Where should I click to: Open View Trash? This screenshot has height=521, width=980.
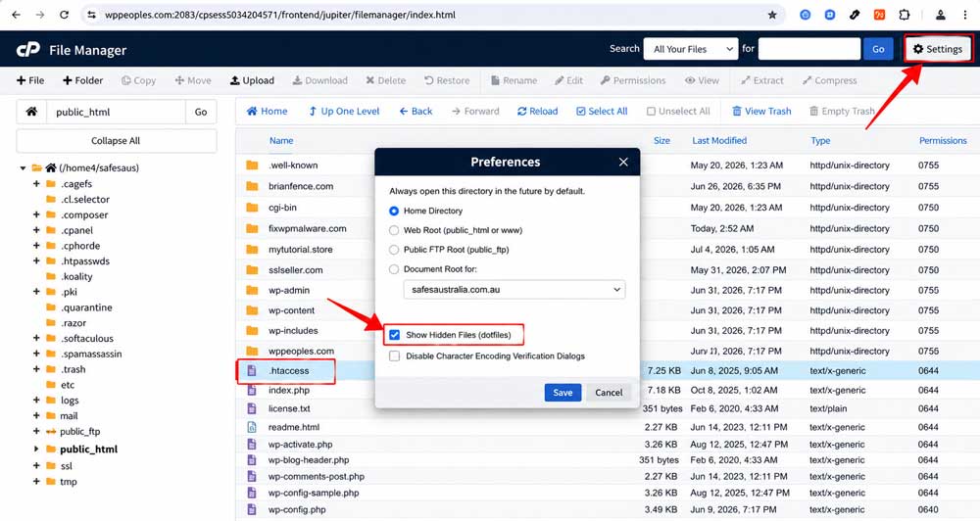[761, 112]
